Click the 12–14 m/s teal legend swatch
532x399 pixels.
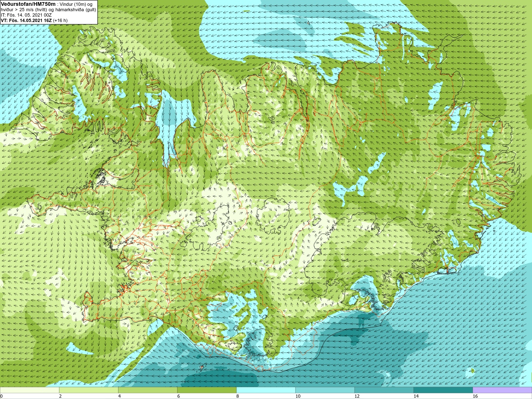pos(384,390)
